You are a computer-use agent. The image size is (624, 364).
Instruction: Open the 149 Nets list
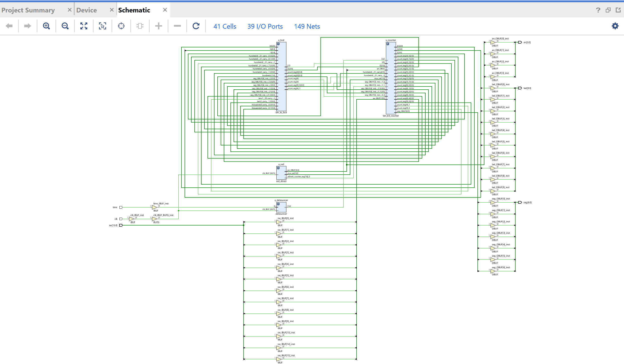[x=307, y=26]
